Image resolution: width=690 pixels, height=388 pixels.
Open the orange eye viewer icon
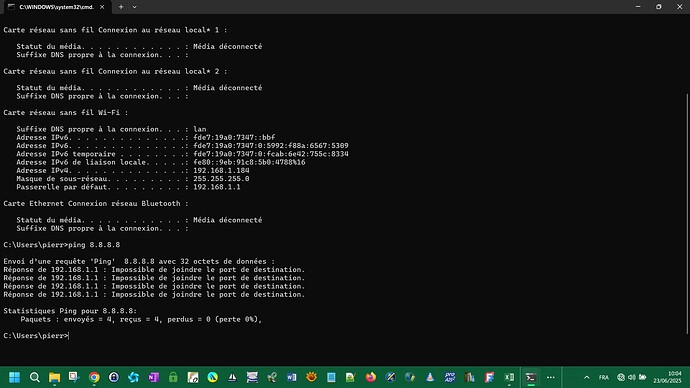[311, 377]
